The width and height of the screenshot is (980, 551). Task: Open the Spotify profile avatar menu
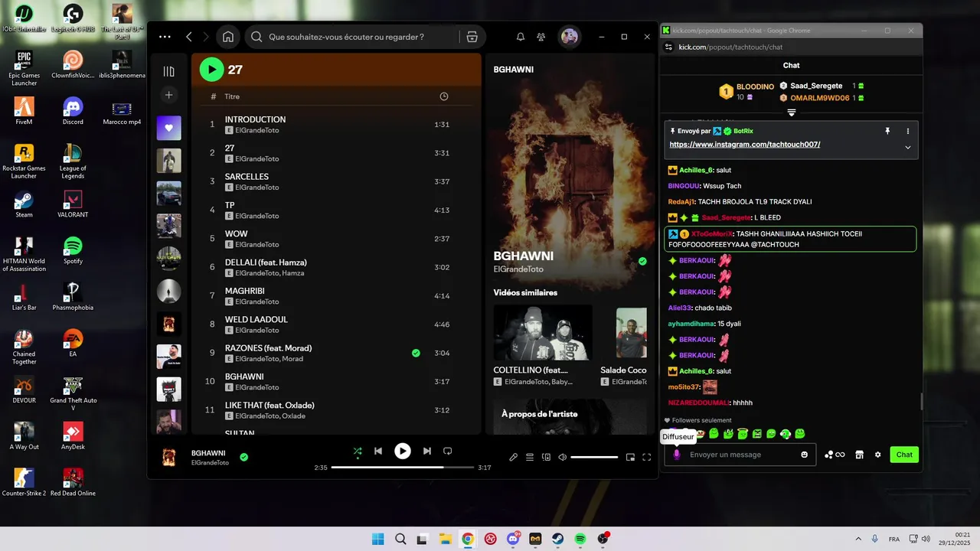tap(569, 37)
